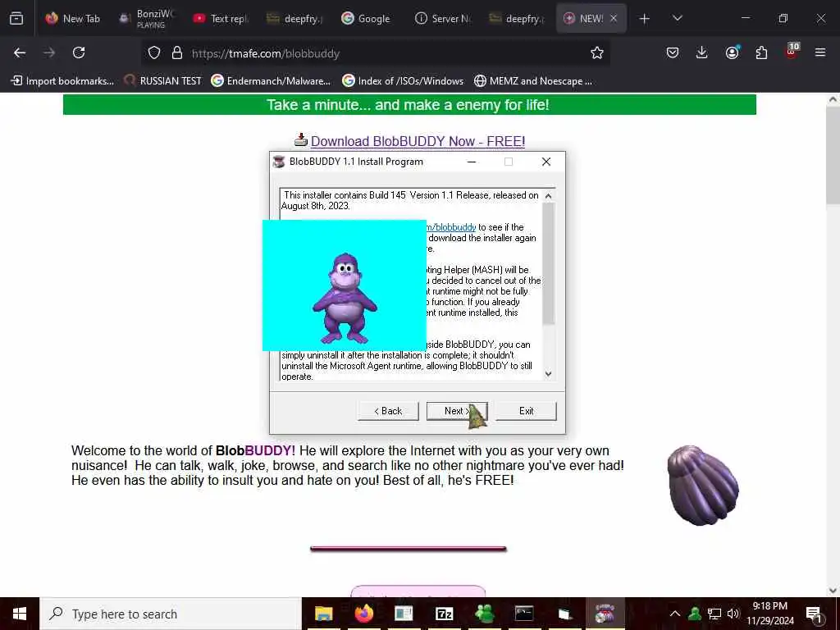Open the Extensions puzzle icon
This screenshot has height=630, width=840.
[x=761, y=53]
